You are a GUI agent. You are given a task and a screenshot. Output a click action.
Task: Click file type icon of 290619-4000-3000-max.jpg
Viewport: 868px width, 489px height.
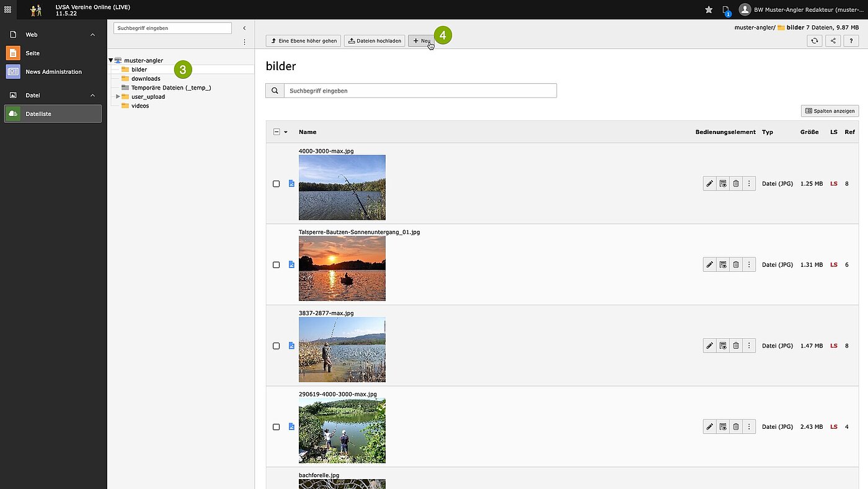click(291, 427)
